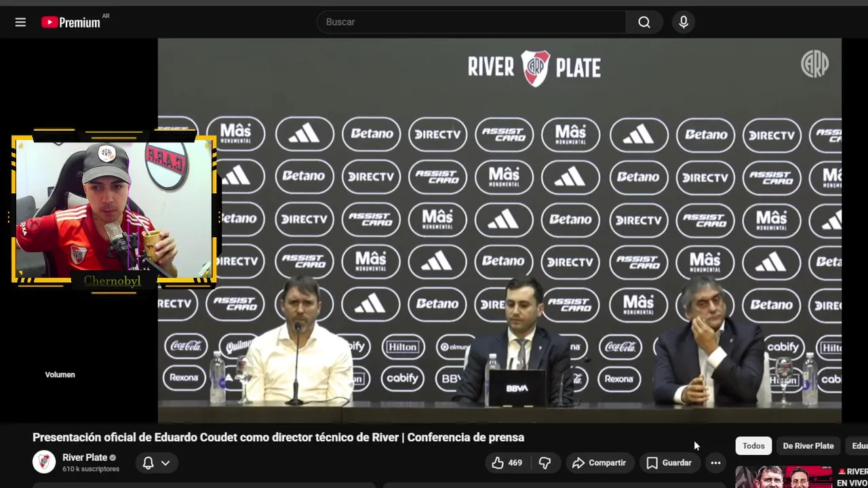Dislike the video with thumbs-down
Viewport: 868px width, 488px height.
(x=545, y=463)
